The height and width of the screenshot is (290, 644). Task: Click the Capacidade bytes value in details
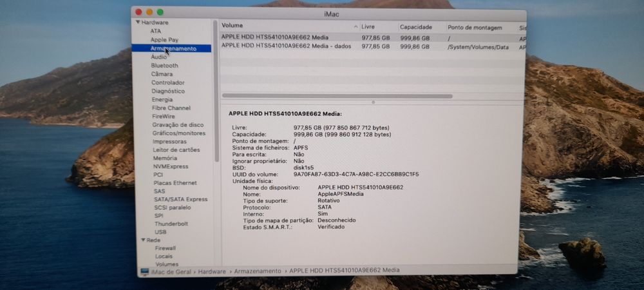(342, 134)
